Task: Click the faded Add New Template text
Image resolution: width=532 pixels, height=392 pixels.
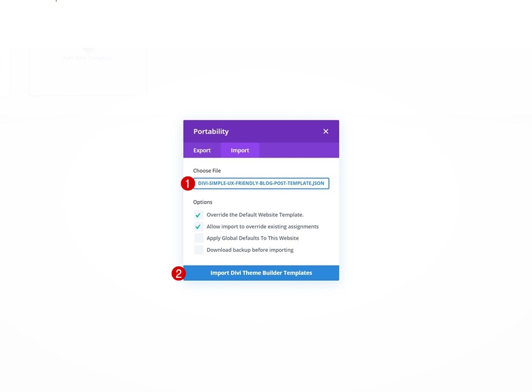Action: point(88,57)
